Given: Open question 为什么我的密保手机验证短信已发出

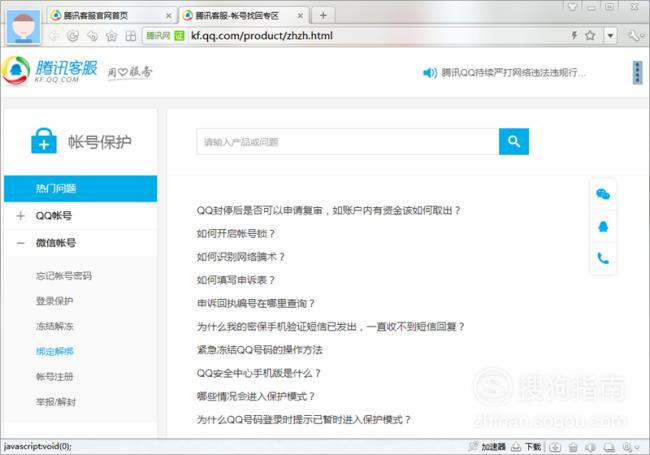Looking at the screenshot, I should point(331,327).
